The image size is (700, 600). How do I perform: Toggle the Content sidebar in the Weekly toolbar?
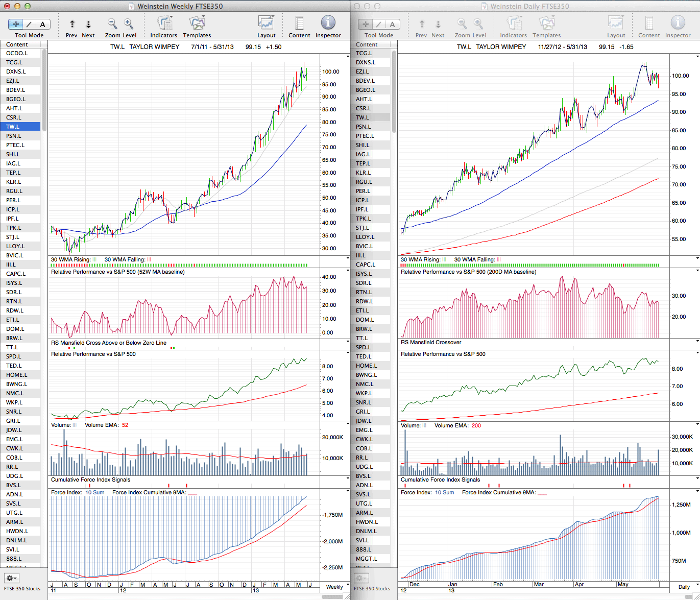(x=299, y=23)
